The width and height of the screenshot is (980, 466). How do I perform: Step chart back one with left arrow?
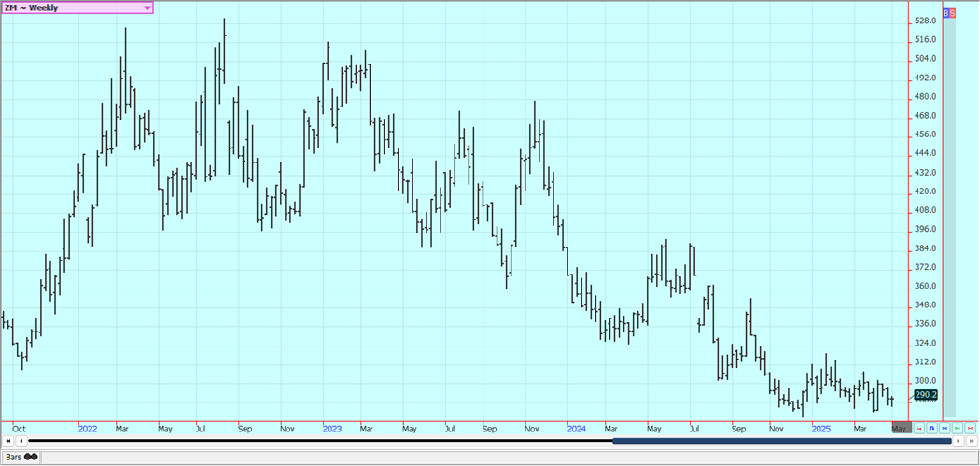point(21,441)
